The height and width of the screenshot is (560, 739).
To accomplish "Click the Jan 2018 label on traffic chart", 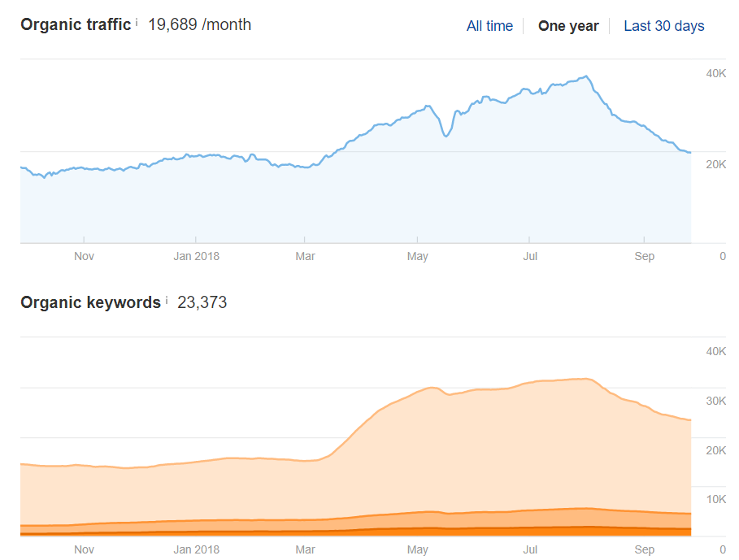I will coord(196,256).
